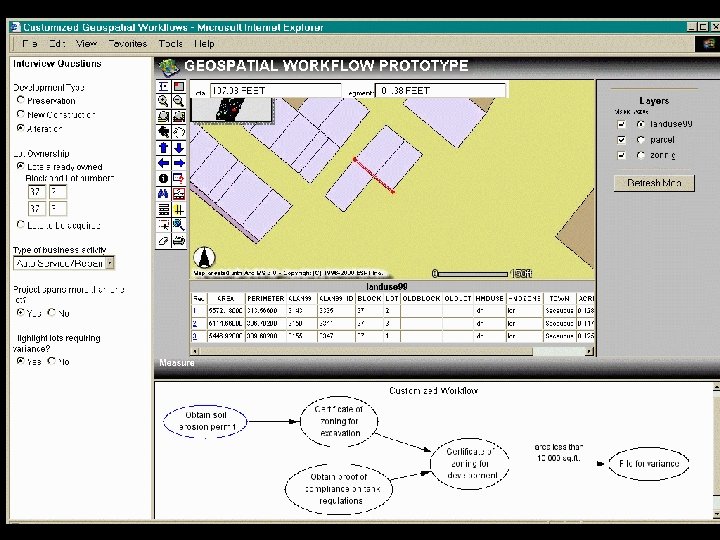
Task: Open record 2 link in landuse99 table
Action: (x=195, y=323)
